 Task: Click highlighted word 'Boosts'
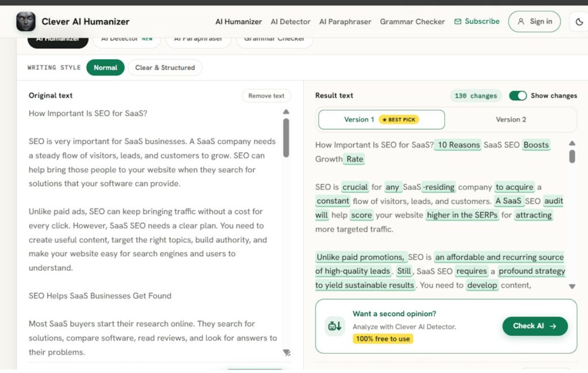(x=536, y=145)
